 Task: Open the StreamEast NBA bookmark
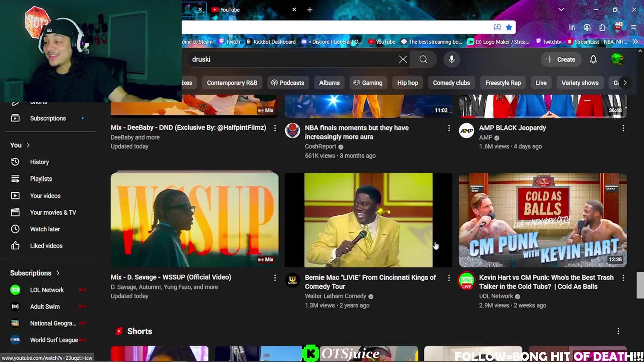point(597,42)
